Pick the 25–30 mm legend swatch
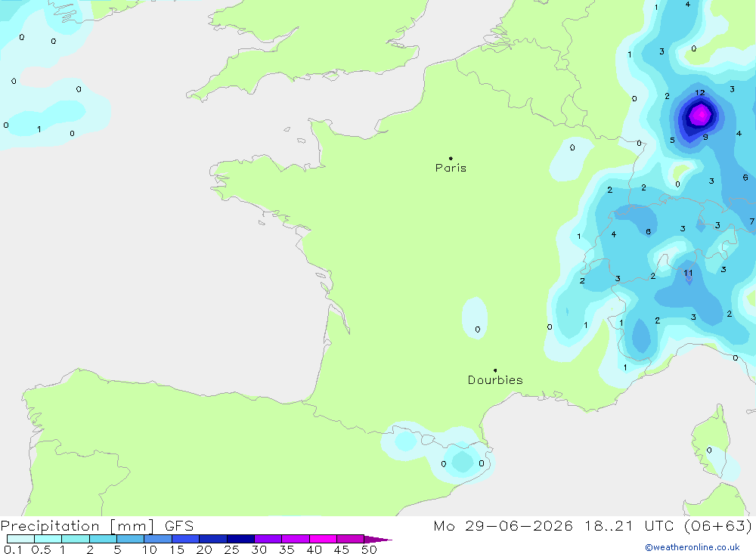This screenshot has width=756, height=554. click(x=240, y=539)
